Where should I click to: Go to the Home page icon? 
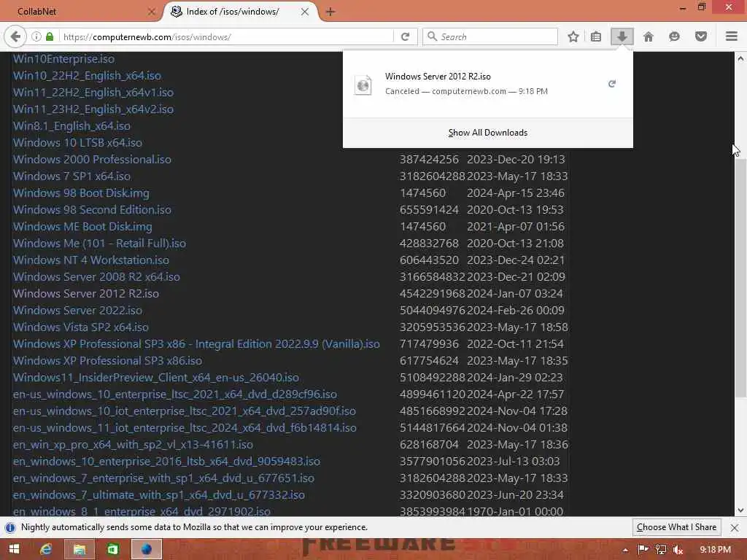coord(648,36)
